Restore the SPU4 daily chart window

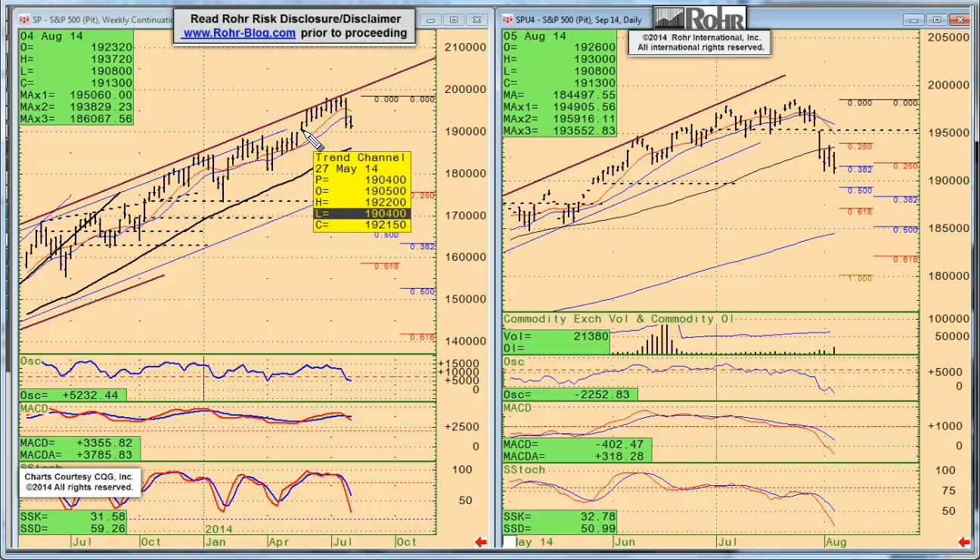[937, 20]
